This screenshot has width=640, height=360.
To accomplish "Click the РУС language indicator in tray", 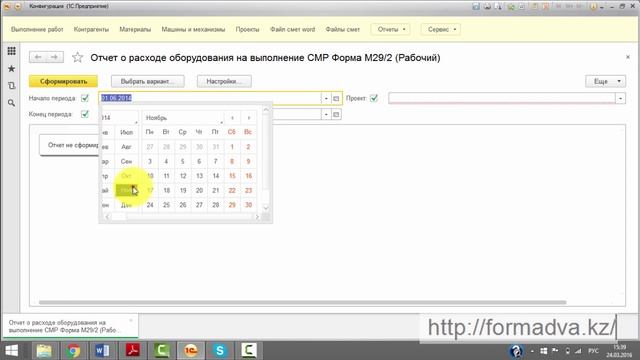I will click(593, 351).
